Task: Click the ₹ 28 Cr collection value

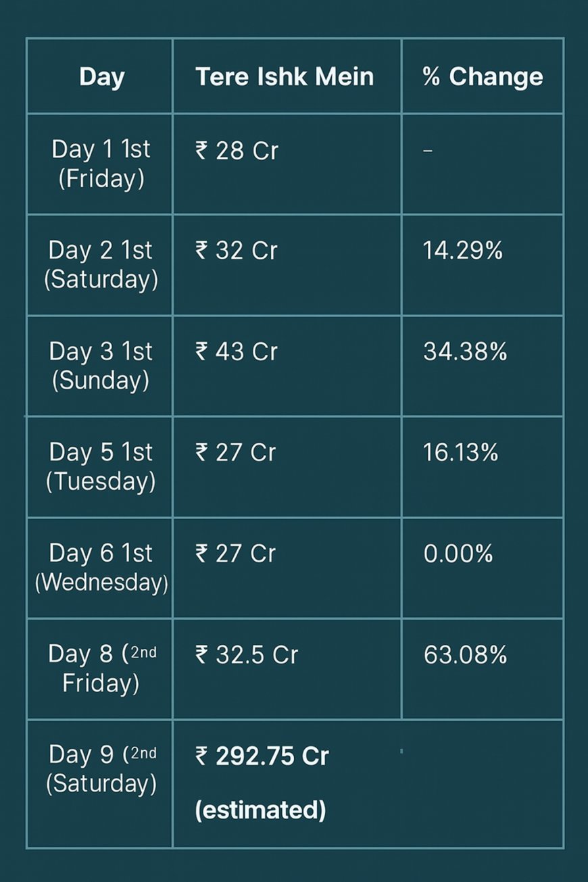Action: (237, 151)
